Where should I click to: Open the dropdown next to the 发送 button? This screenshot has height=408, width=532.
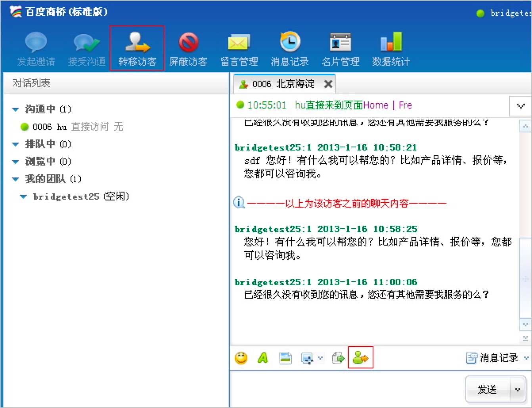pos(518,389)
